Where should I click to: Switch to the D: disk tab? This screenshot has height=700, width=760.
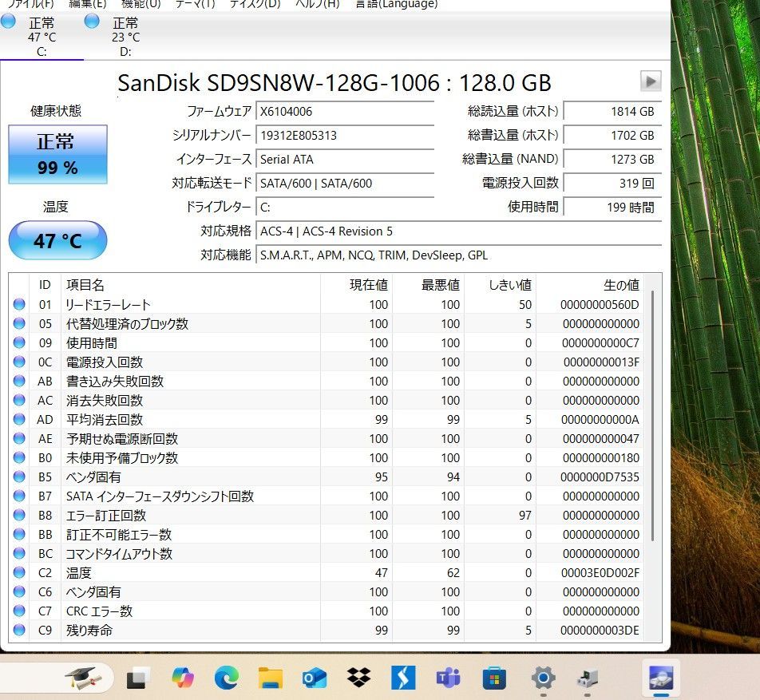coord(125,37)
